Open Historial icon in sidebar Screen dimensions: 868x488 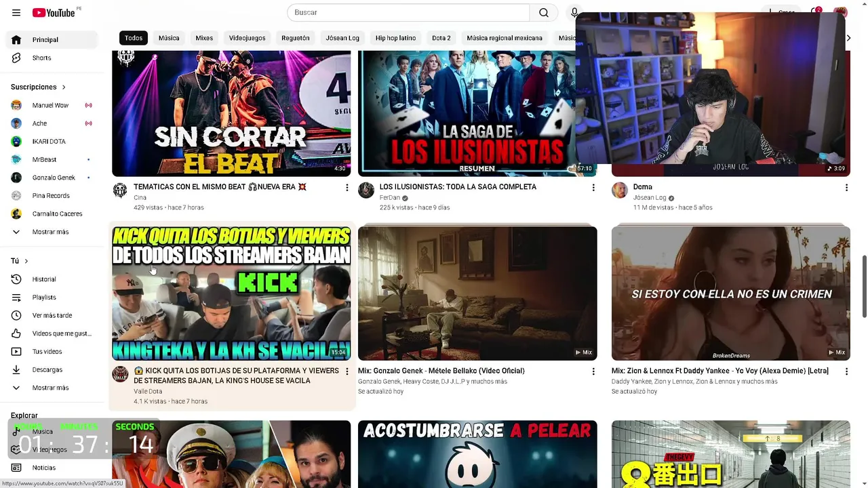(16, 279)
